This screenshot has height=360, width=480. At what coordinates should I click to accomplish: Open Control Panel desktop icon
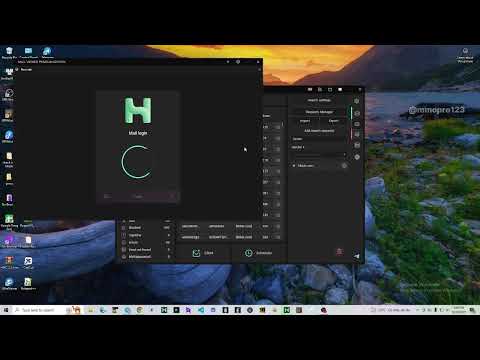pos(29,53)
